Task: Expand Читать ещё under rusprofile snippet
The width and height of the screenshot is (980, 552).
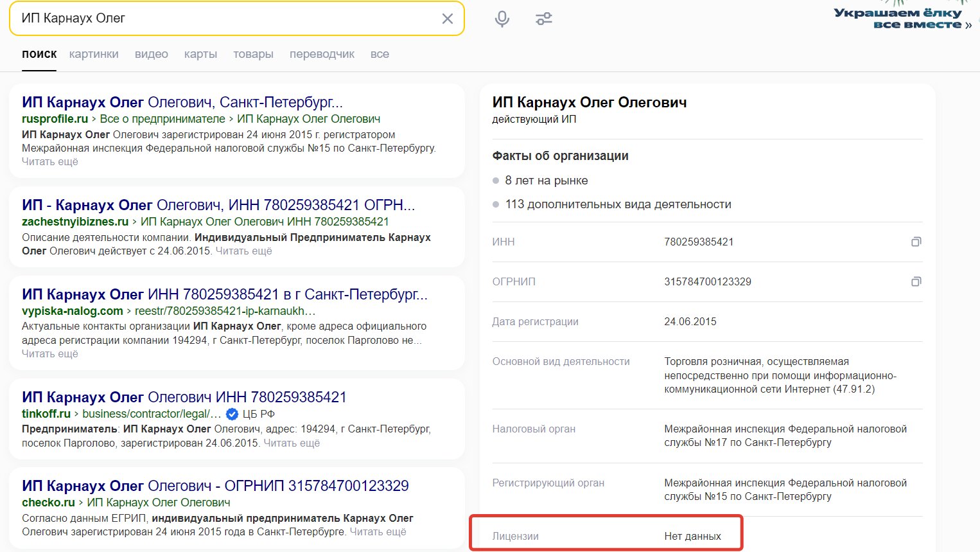Action: (50, 162)
